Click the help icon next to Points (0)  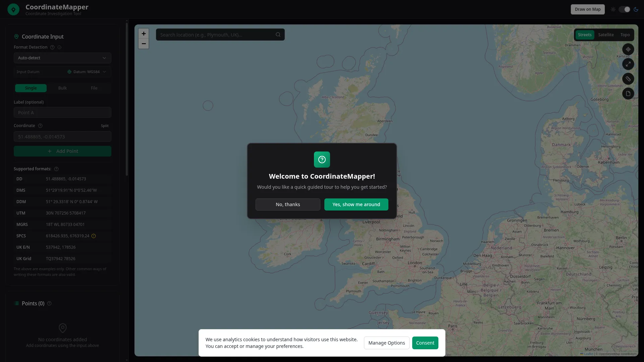pyautogui.click(x=49, y=303)
